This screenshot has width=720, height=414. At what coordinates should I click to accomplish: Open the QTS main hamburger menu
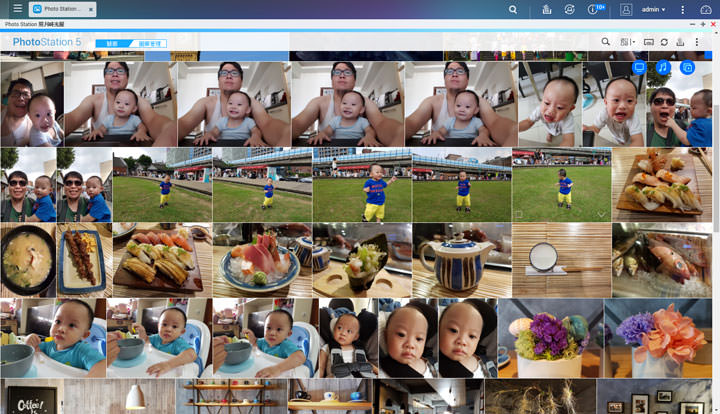(x=17, y=9)
